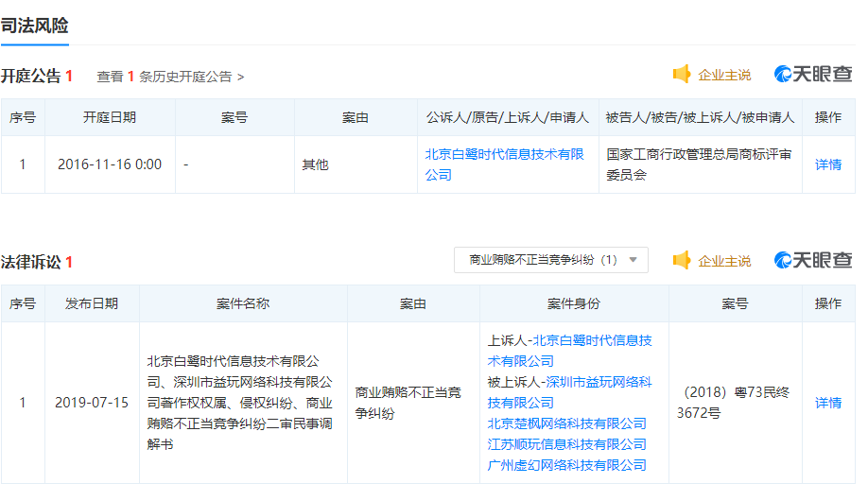Click the 开庭公告 section heading
The image size is (868, 501).
[30, 76]
